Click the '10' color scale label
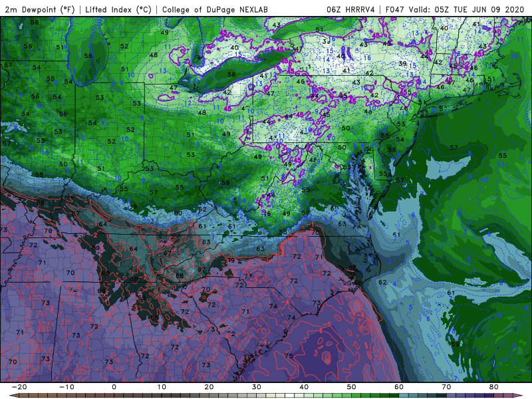The height and width of the screenshot is (399, 532). 162,387
